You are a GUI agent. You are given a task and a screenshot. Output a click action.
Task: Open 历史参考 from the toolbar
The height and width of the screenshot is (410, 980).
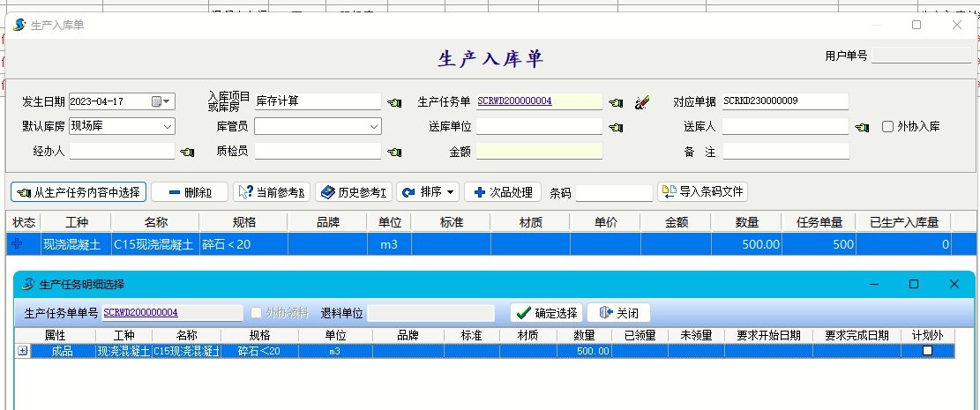[x=353, y=192]
